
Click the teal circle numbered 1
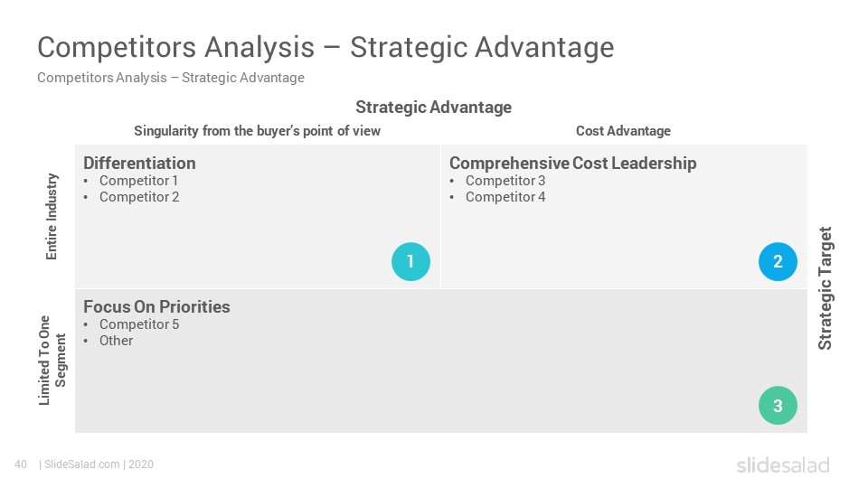click(410, 262)
